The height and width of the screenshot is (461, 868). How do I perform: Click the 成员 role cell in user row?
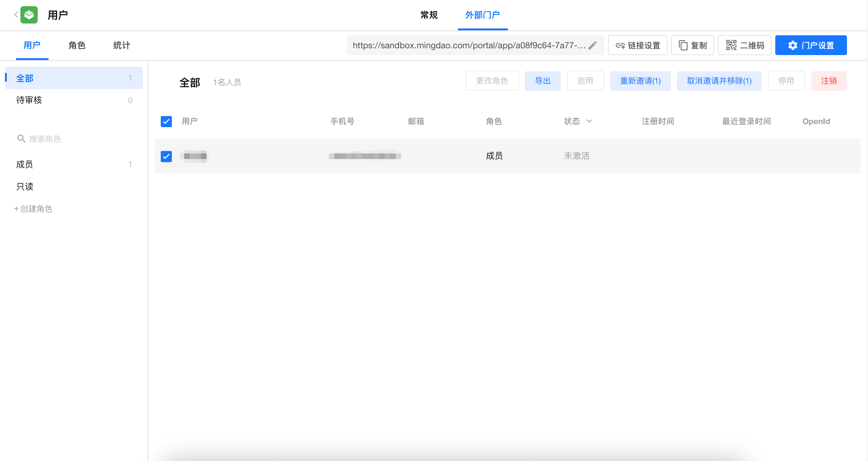[494, 156]
